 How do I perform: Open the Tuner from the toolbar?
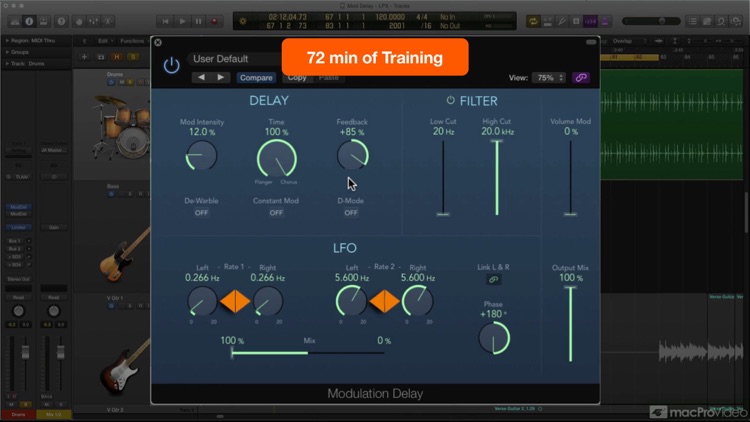pos(562,22)
